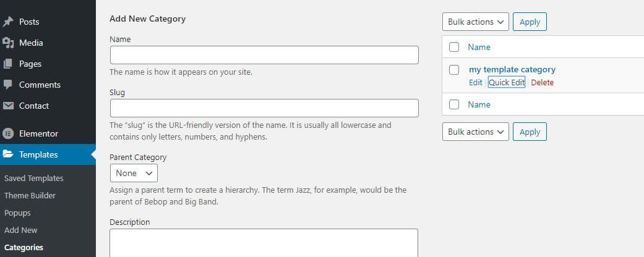Click the Pages icon in sidebar
Image resolution: width=644 pixels, height=257 pixels.
point(8,64)
